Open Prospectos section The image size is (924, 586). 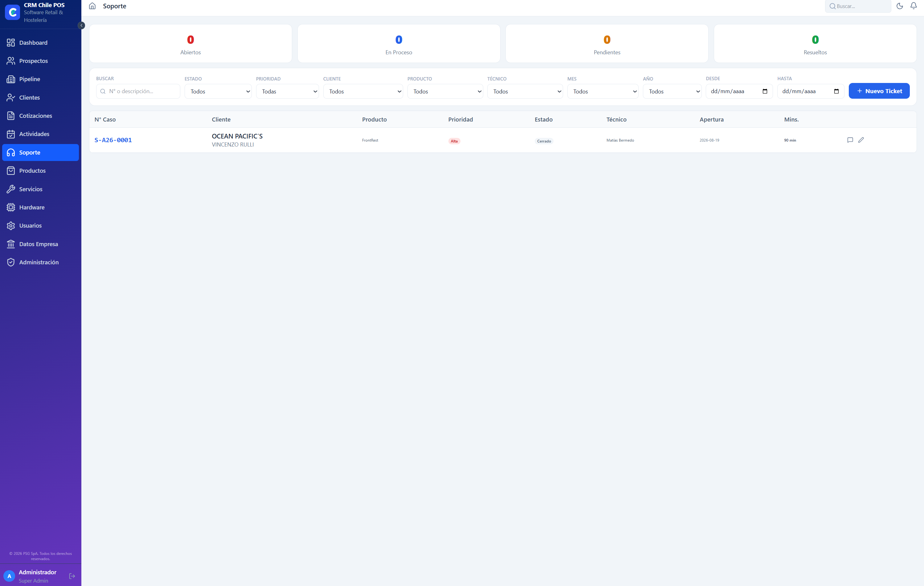point(41,61)
